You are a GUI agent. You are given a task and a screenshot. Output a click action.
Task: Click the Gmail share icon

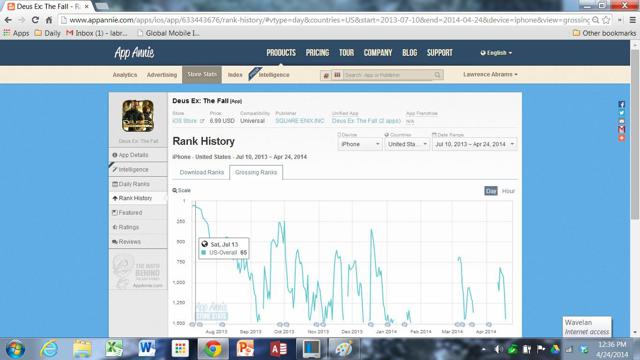click(621, 129)
